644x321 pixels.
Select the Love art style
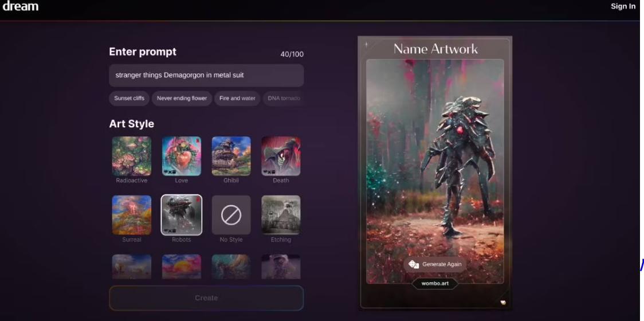pos(181,156)
